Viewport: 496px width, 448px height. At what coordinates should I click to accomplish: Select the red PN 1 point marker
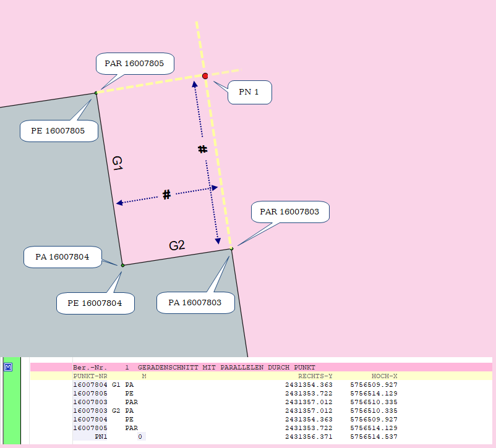pos(205,76)
